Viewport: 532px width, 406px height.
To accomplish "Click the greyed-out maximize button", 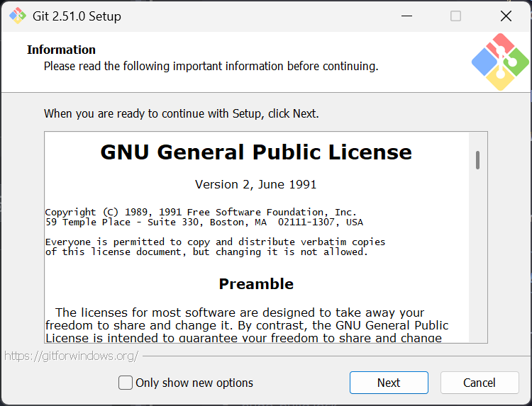I will 456,16.
